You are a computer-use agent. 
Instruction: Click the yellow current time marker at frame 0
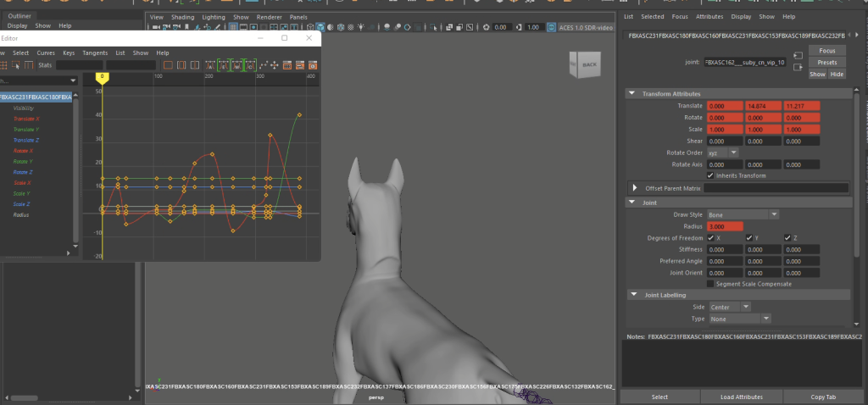pos(102,77)
